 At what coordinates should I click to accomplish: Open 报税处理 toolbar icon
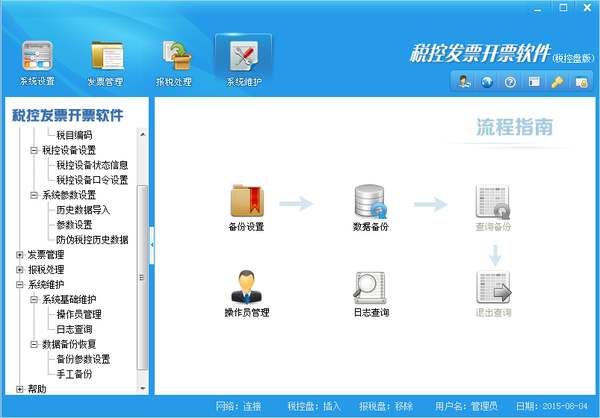point(174,60)
